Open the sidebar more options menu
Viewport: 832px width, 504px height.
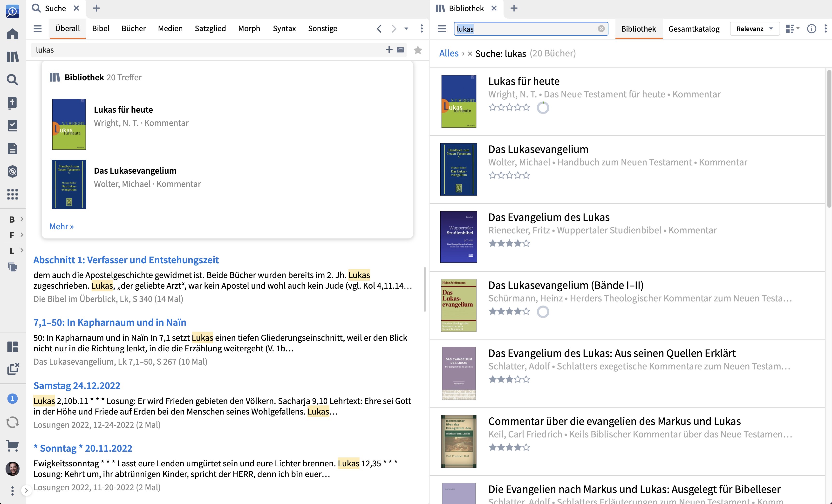pos(13,491)
